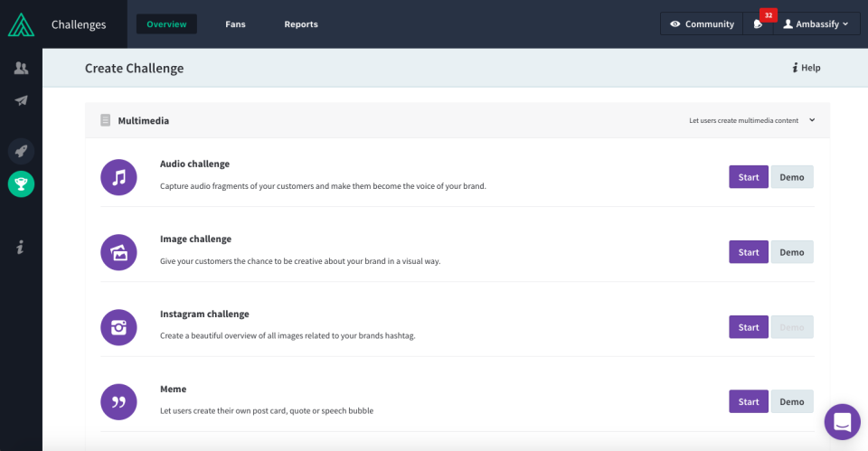Viewport: 868px width, 451px height.
Task: Open the Ambassify account dropdown
Action: pyautogui.click(x=816, y=23)
